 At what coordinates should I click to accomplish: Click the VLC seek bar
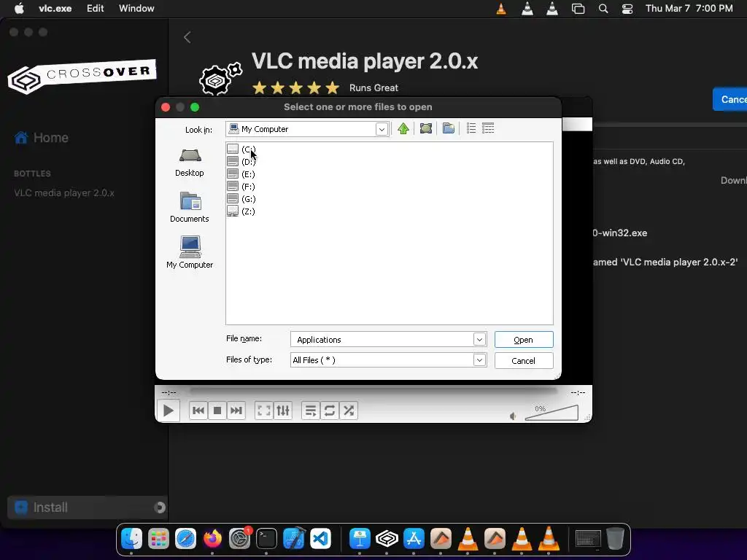pyautogui.click(x=373, y=391)
